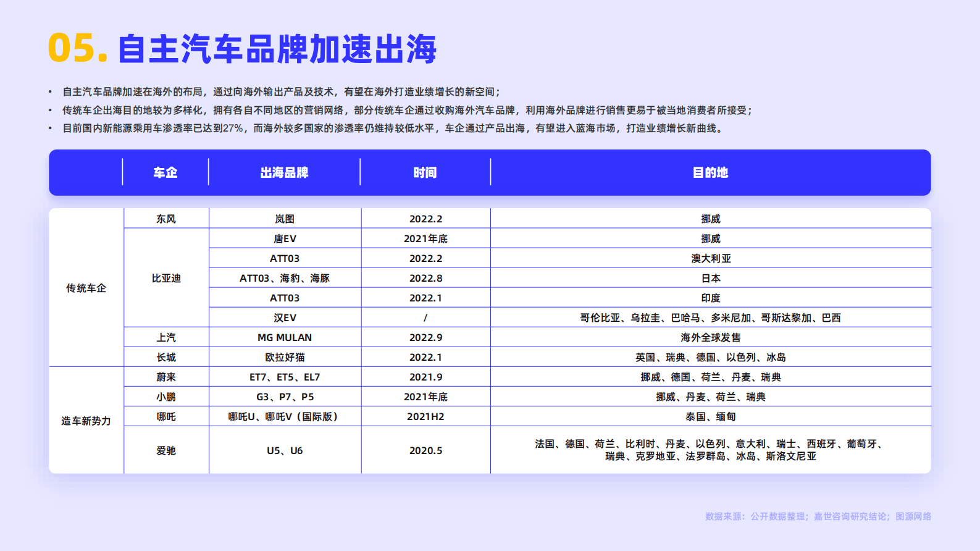Click the '2020.5' time cell
This screenshot has height=551, width=980.
(425, 450)
